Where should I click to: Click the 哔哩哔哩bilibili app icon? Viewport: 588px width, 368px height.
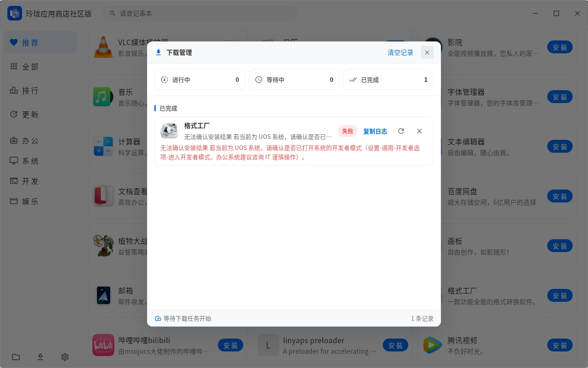[103, 345]
